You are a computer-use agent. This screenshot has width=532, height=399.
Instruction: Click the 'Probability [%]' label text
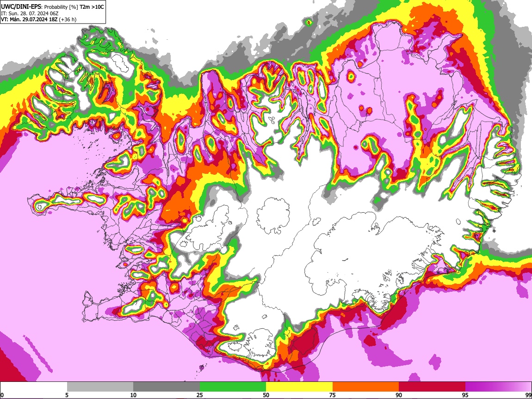click(x=61, y=7)
